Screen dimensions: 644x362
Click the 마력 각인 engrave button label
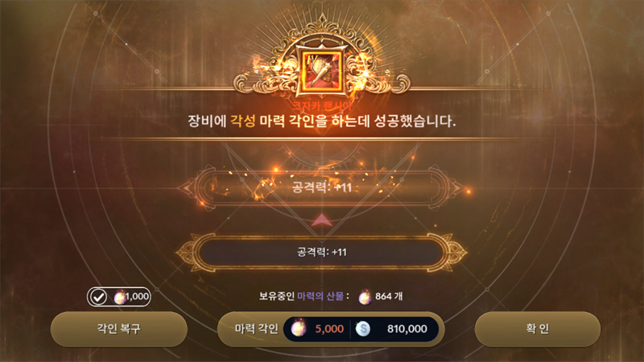(x=256, y=329)
